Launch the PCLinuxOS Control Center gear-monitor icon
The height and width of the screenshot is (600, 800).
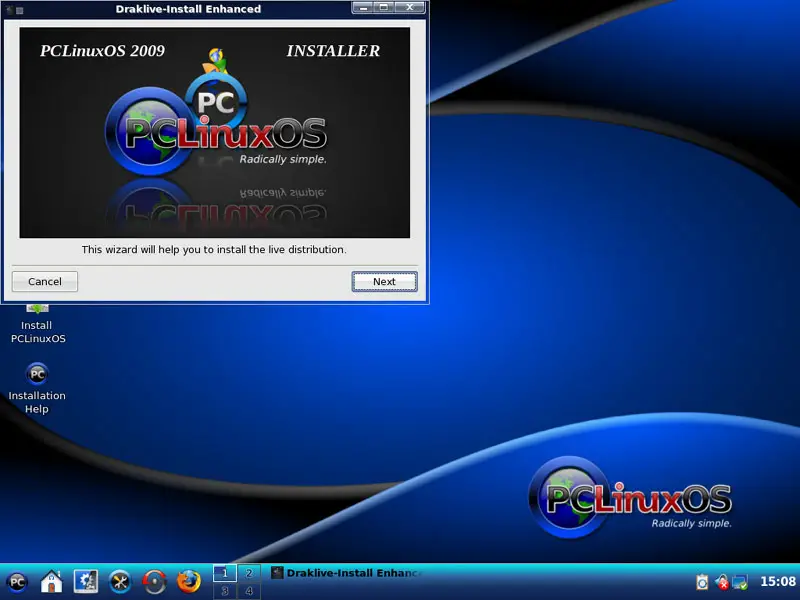click(86, 582)
